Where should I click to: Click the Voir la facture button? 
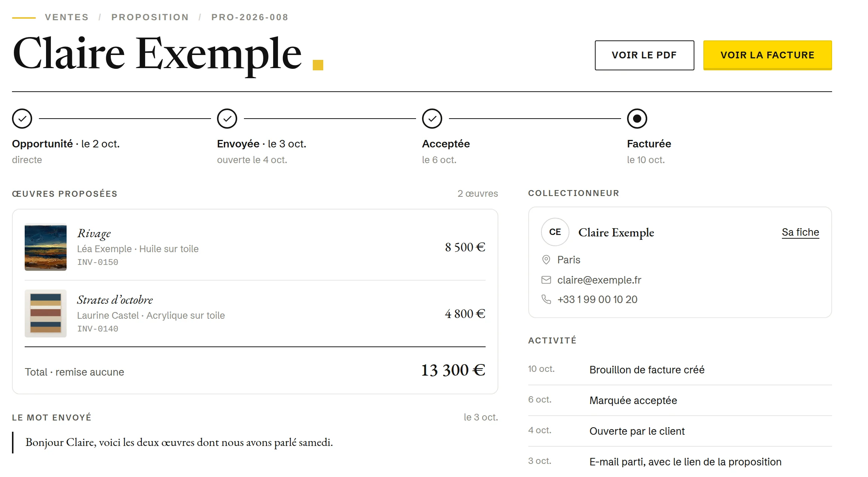pyautogui.click(x=767, y=55)
